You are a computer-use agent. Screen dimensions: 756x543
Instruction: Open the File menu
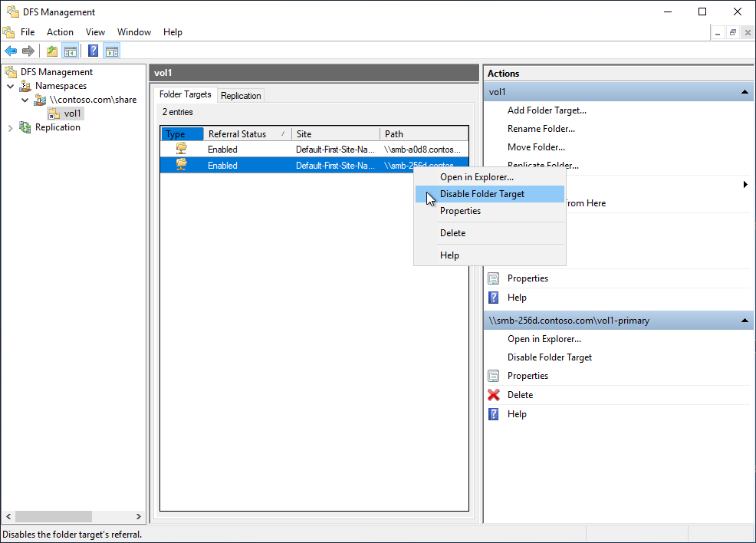point(28,32)
